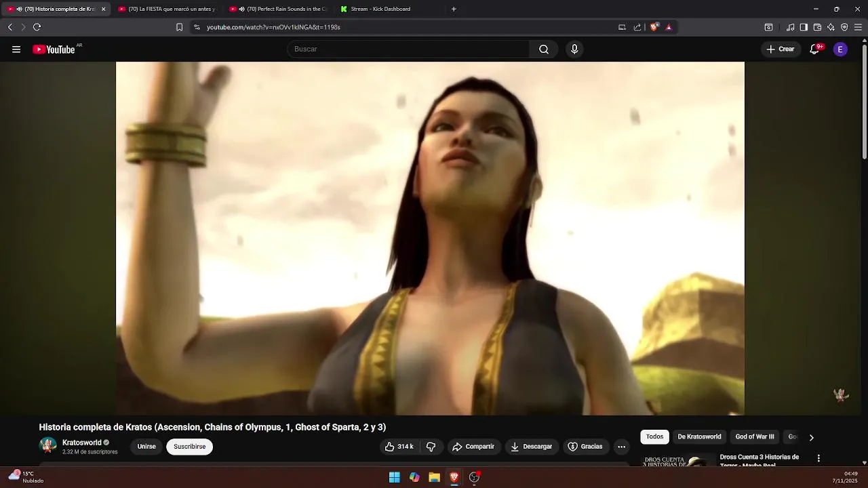Dislike the video

point(431,447)
